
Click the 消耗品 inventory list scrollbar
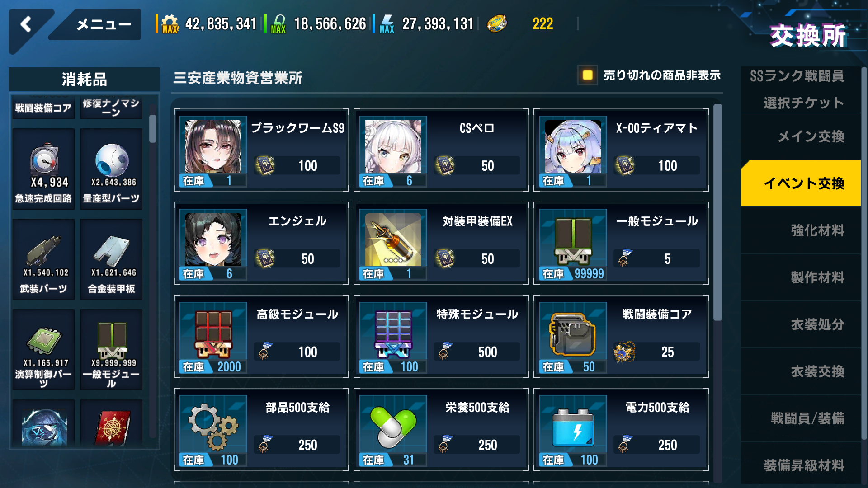tap(153, 129)
